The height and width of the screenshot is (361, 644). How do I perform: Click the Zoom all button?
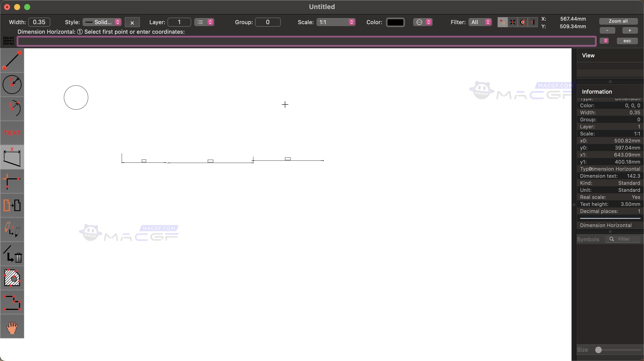618,21
